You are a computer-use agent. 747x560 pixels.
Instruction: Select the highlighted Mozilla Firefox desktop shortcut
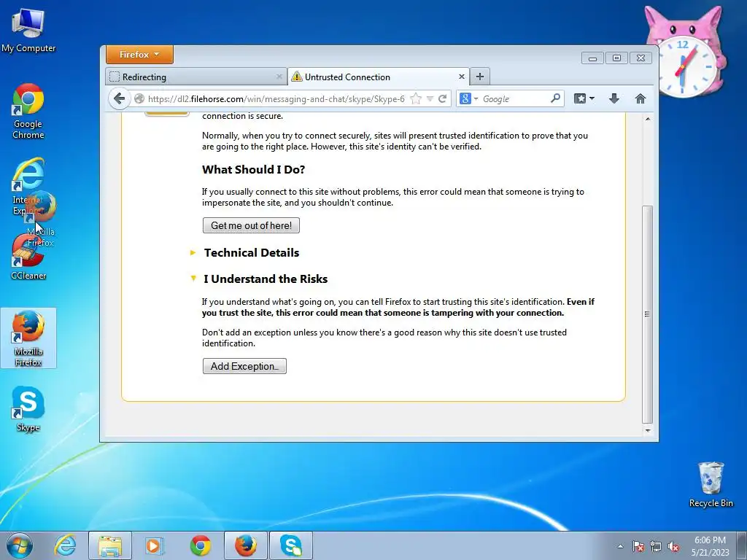tap(28, 338)
